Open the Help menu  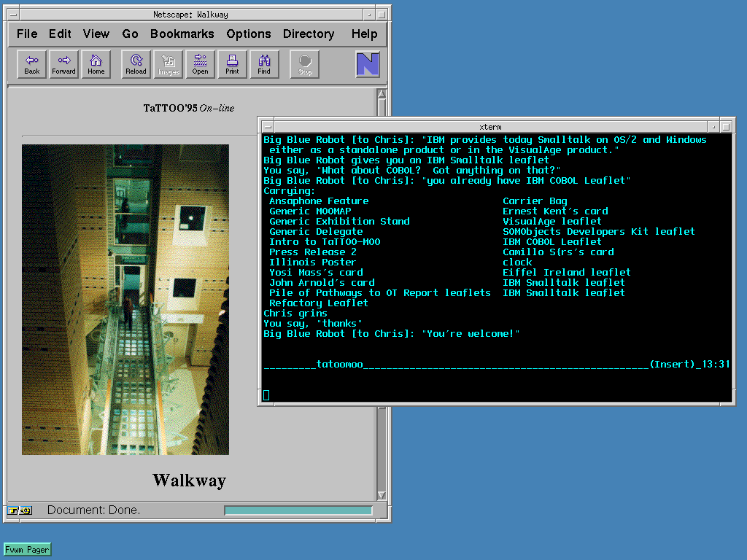365,34
